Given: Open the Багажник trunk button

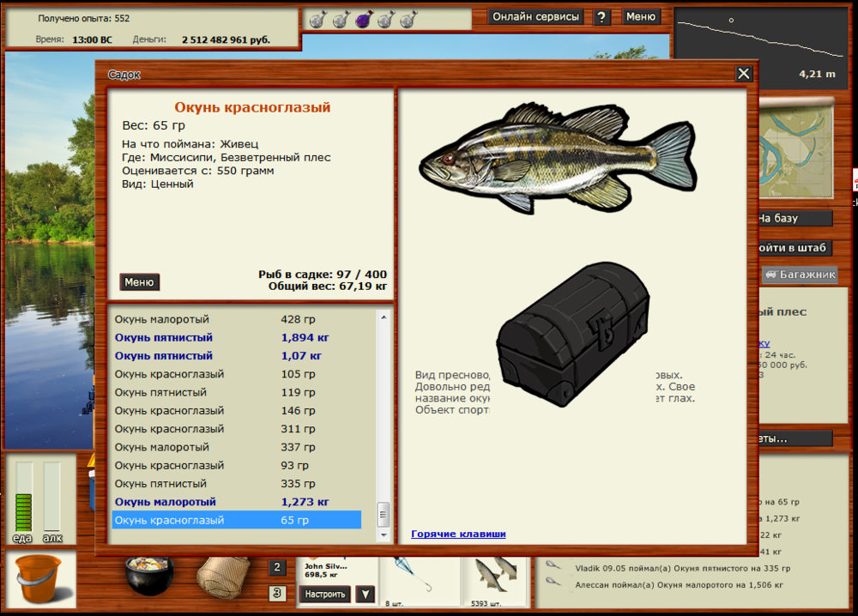Looking at the screenshot, I should pyautogui.click(x=788, y=275).
